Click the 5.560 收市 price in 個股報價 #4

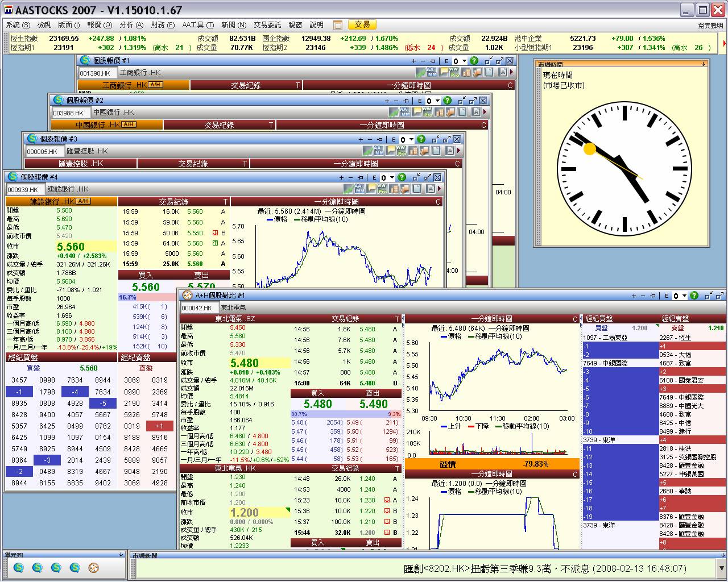[71, 247]
